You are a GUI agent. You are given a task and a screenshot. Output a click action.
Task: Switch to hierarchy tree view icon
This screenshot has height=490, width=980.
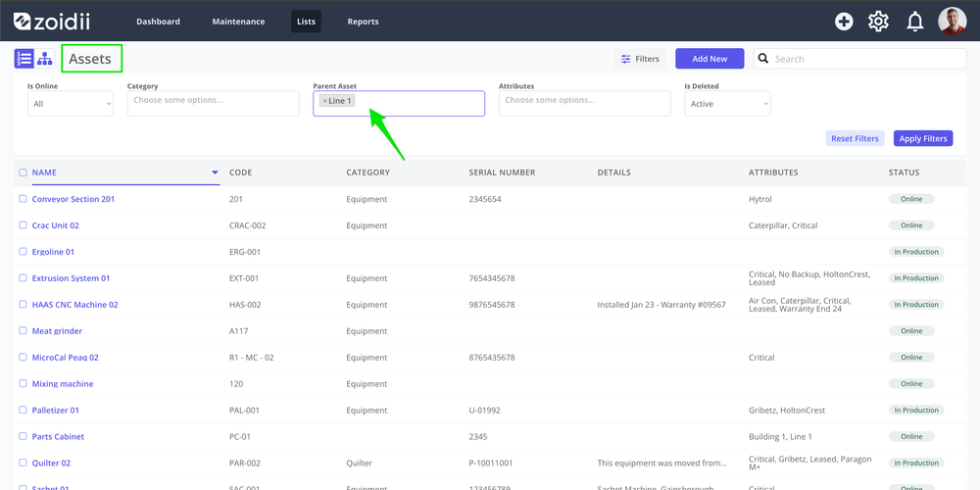[44, 59]
